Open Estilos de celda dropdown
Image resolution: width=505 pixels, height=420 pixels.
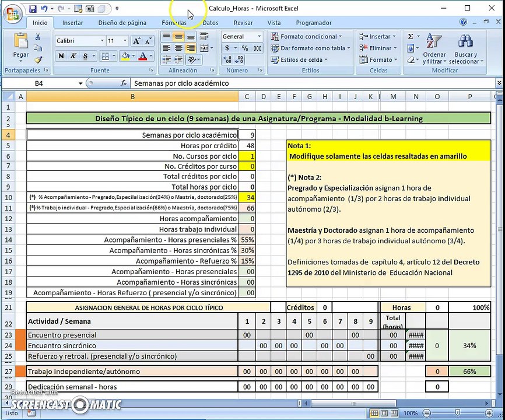point(300,60)
